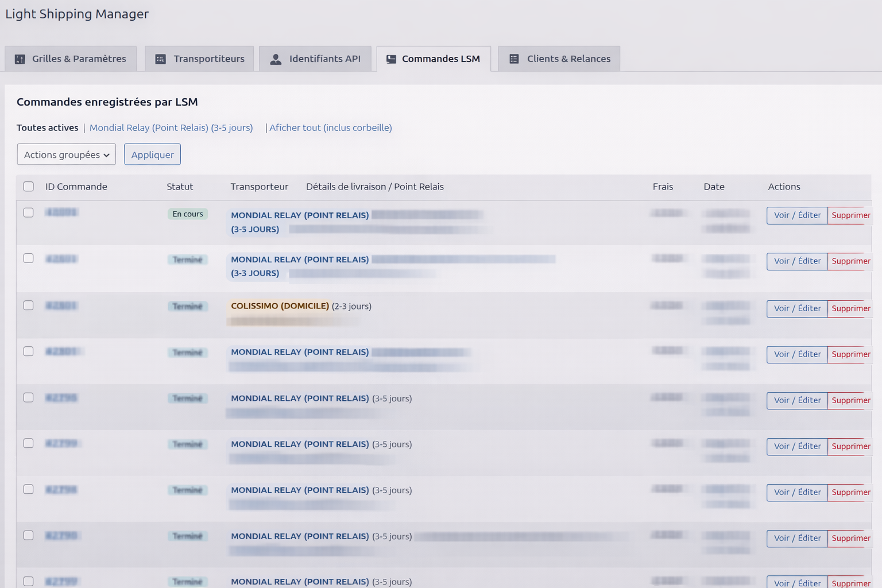Select the checkbox on the Colissimo order row
This screenshot has height=588, width=882.
point(29,305)
